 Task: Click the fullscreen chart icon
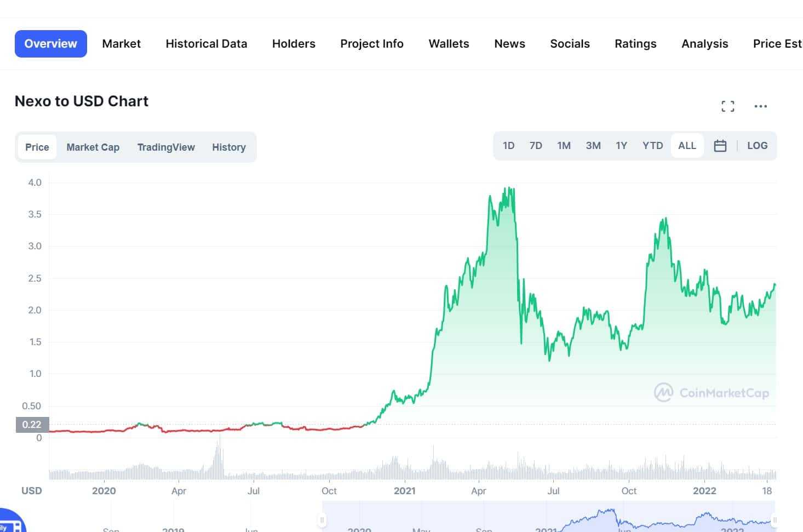[727, 106]
